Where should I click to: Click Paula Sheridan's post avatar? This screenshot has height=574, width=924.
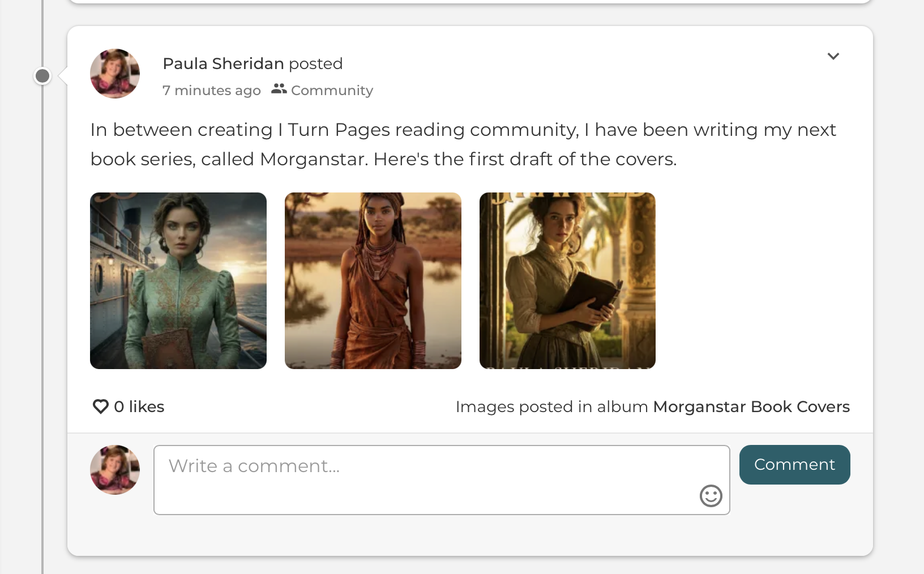coord(115,74)
